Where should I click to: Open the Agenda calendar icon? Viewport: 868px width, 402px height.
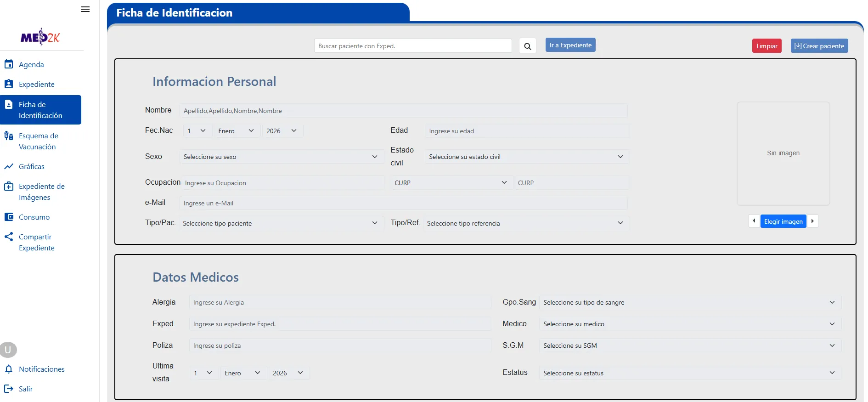[9, 64]
